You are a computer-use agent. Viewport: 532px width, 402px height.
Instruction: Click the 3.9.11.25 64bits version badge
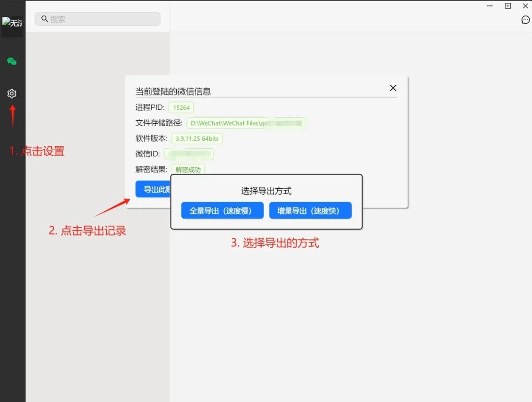tap(197, 138)
